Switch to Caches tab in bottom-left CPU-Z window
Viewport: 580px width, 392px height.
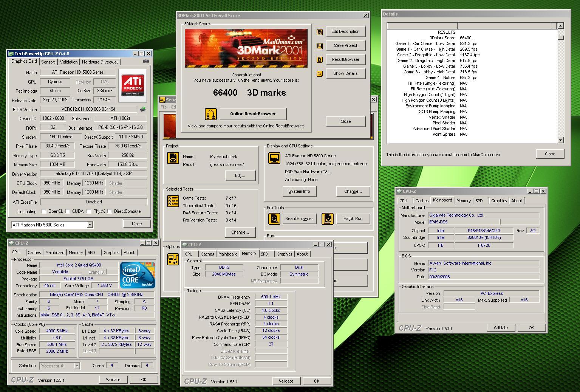34,253
